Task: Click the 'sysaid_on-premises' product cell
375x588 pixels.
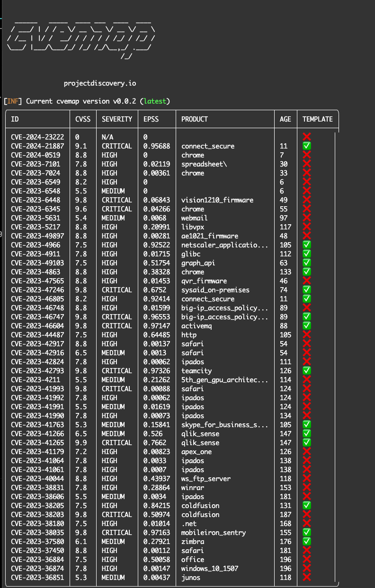Action: (215, 290)
